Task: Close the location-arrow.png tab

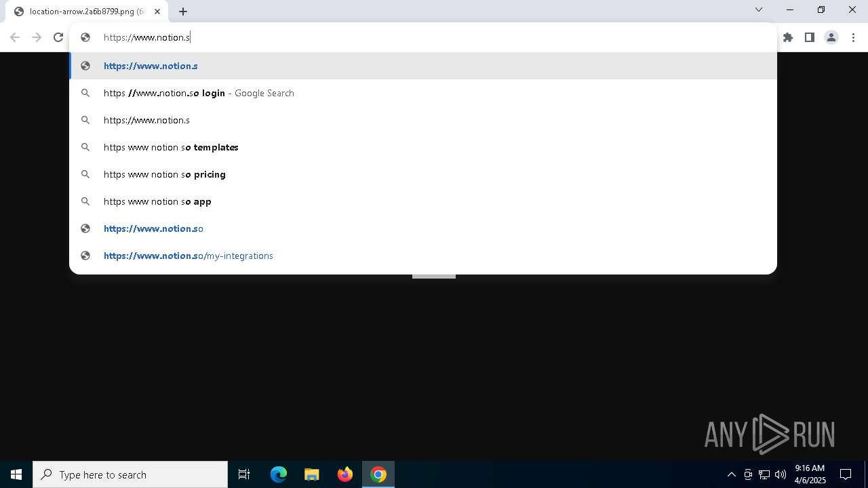Action: tap(157, 12)
